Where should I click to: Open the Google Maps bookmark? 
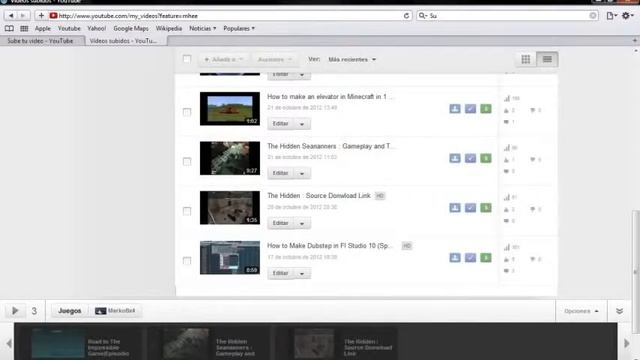point(131,29)
